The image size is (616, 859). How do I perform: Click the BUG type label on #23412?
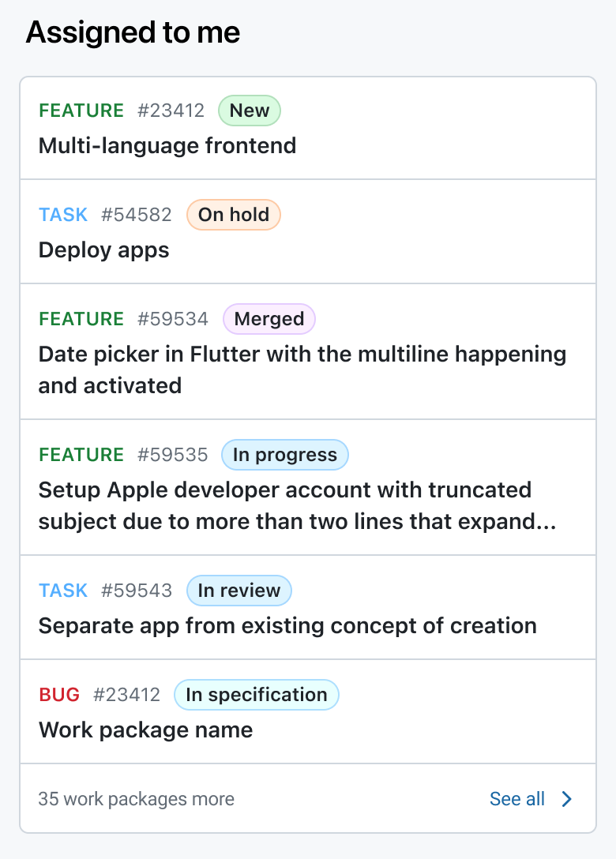click(59, 695)
